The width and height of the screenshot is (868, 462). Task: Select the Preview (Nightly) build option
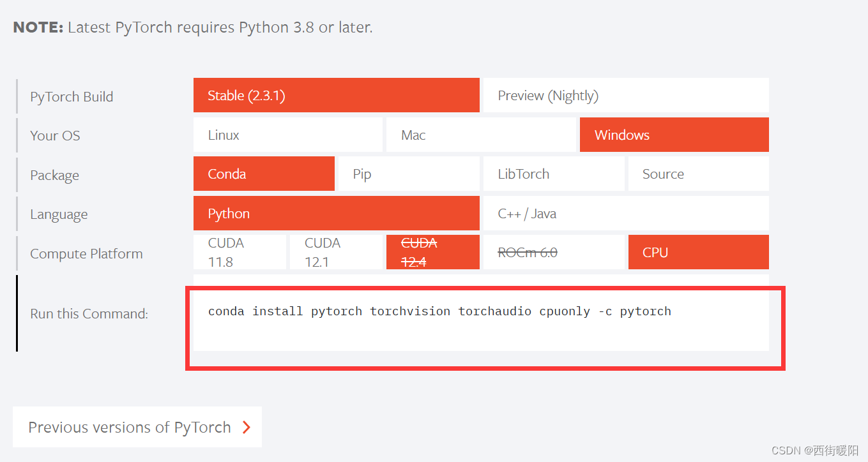pyautogui.click(x=626, y=96)
